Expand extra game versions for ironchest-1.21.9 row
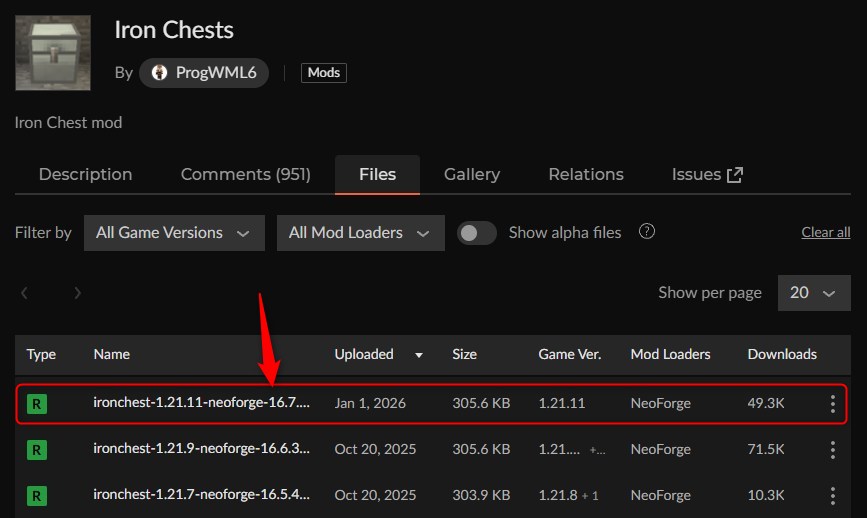The image size is (867, 518). [x=597, y=450]
